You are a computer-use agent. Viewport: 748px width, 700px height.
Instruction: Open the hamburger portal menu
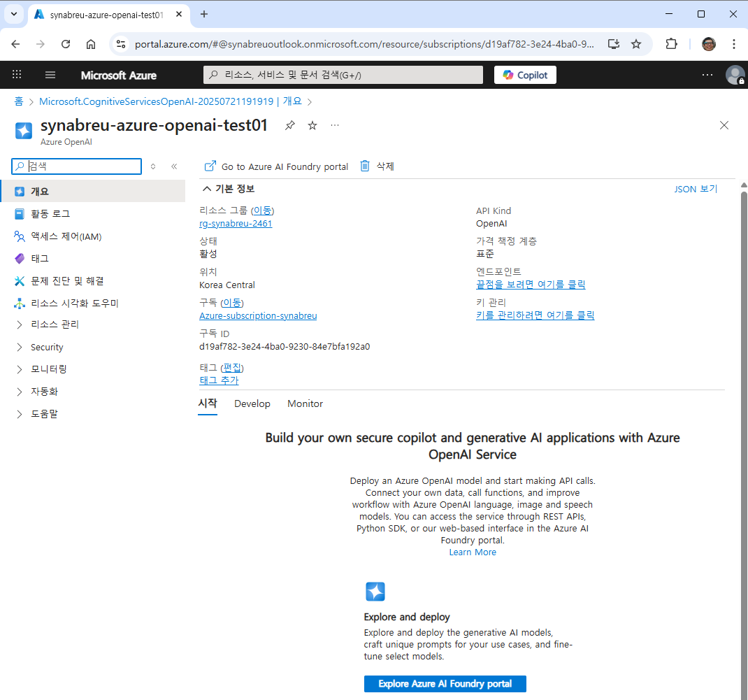coord(50,74)
